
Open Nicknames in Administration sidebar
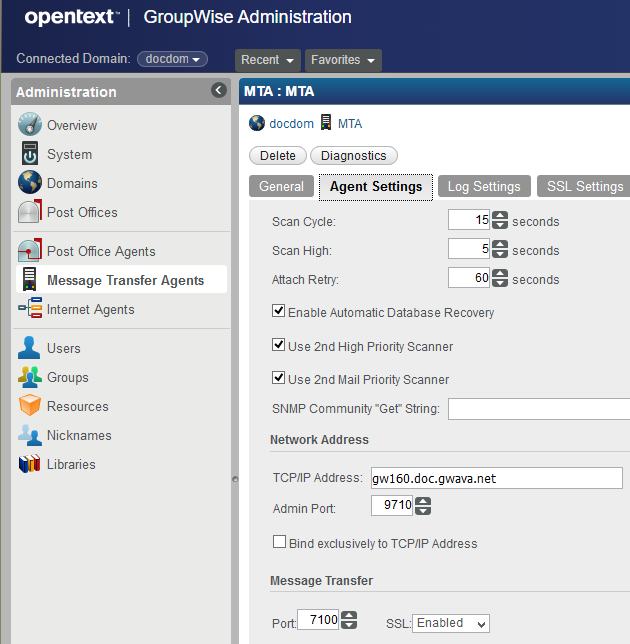[x=79, y=435]
